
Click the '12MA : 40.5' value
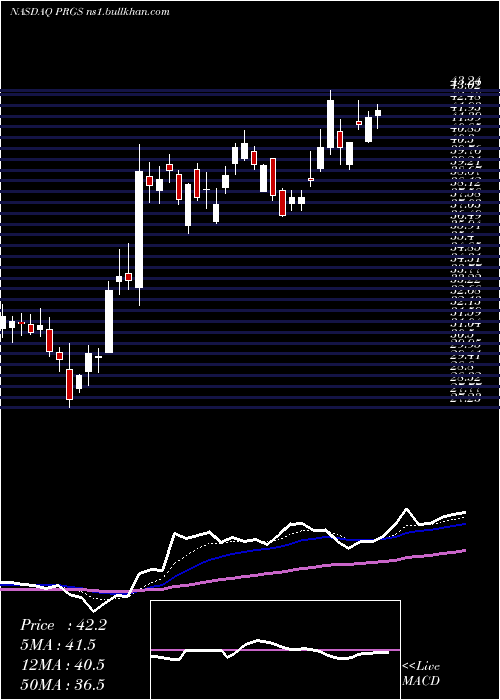coord(62,665)
